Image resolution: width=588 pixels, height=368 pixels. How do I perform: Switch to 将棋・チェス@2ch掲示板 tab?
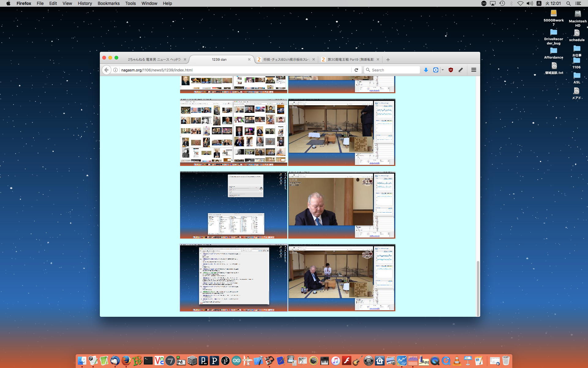click(286, 59)
